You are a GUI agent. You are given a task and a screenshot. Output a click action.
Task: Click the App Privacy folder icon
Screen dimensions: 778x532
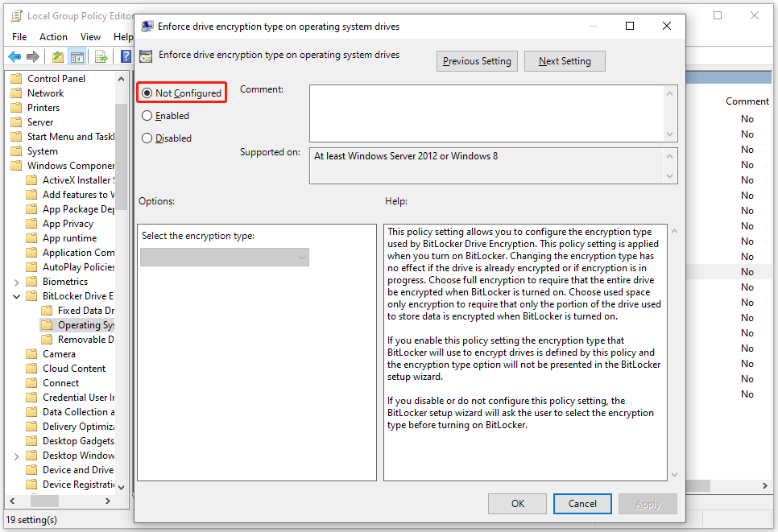(31, 224)
